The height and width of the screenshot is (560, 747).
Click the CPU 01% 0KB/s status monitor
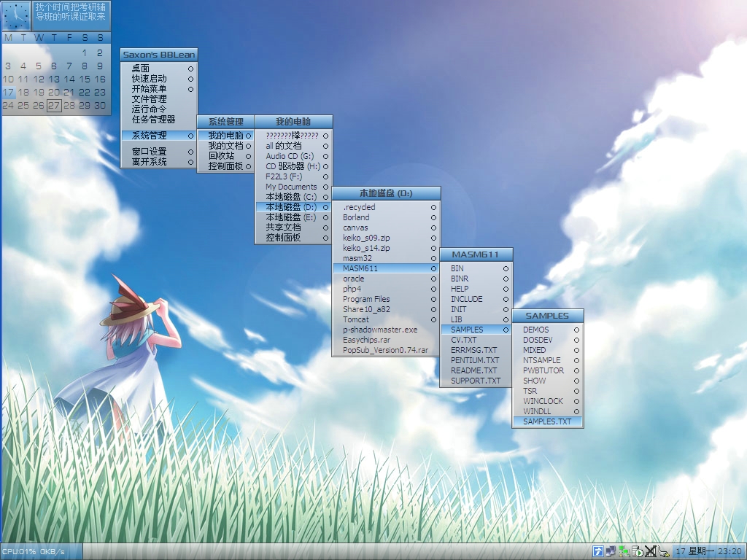click(x=41, y=551)
